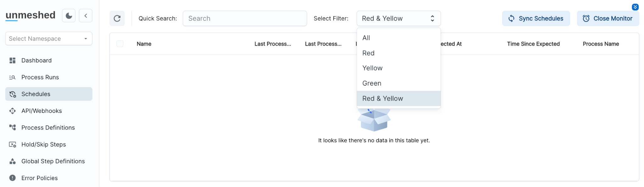Expand the Select Namespace dropdown
The width and height of the screenshot is (644, 187).
49,39
